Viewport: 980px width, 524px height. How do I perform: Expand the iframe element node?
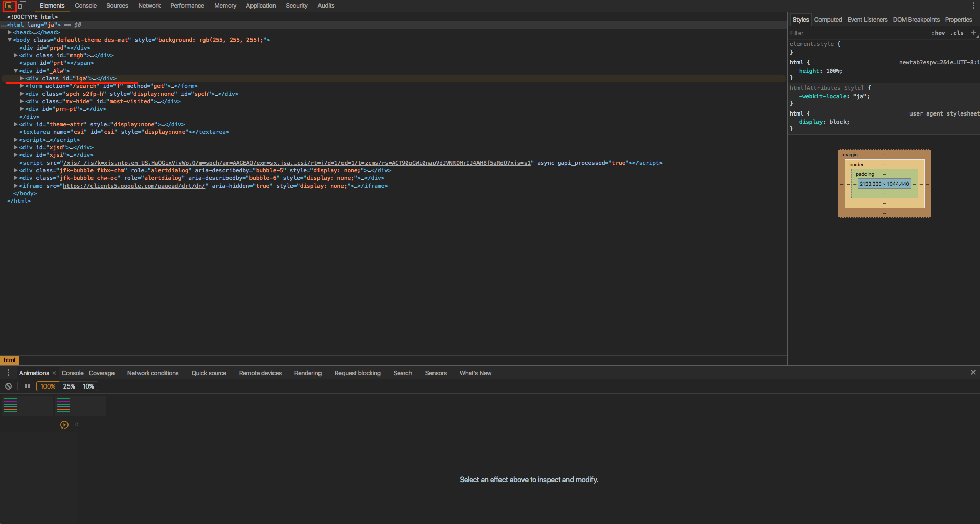(x=16, y=186)
